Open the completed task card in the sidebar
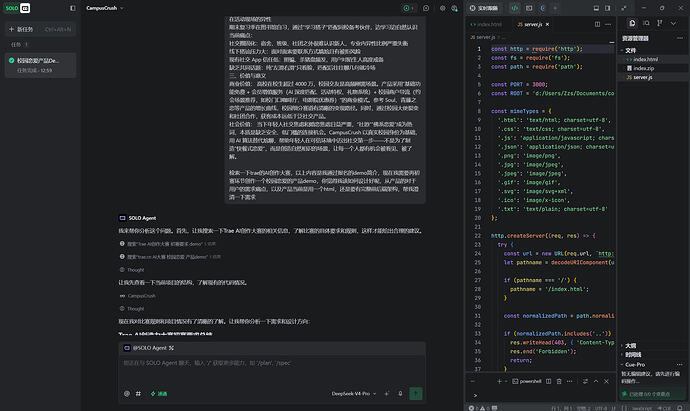Viewport: 690px width, 411px height. click(x=40, y=65)
